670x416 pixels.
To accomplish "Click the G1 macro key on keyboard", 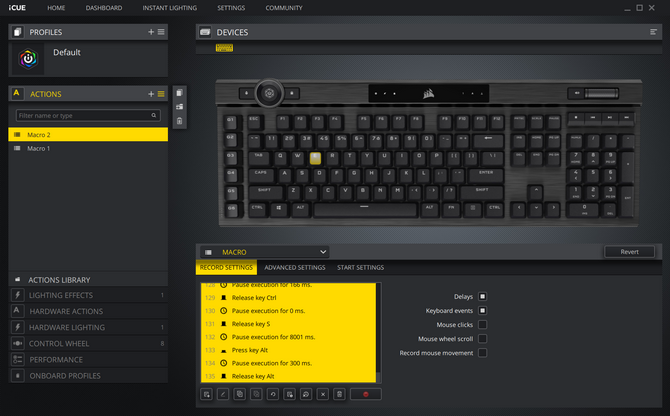I will click(231, 122).
